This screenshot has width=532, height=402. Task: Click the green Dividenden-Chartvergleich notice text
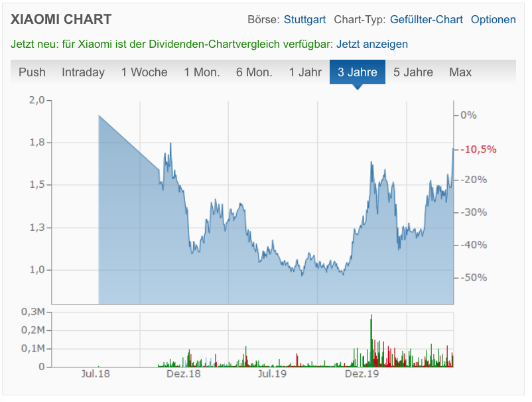172,44
